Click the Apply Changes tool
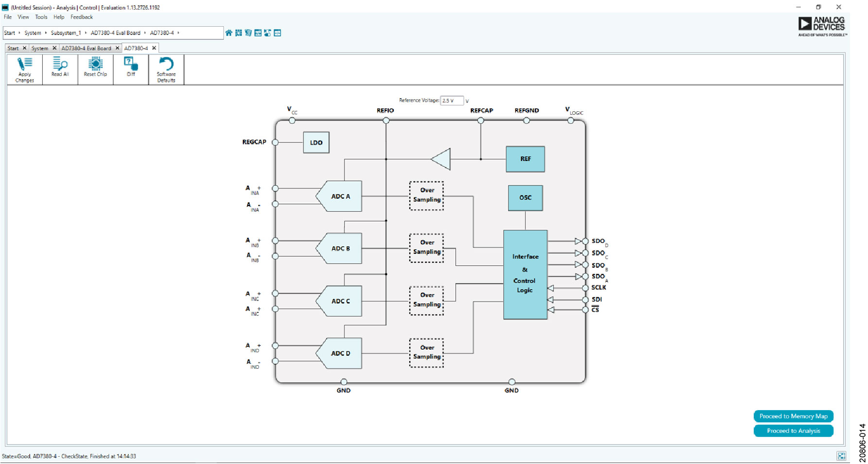 [x=24, y=69]
